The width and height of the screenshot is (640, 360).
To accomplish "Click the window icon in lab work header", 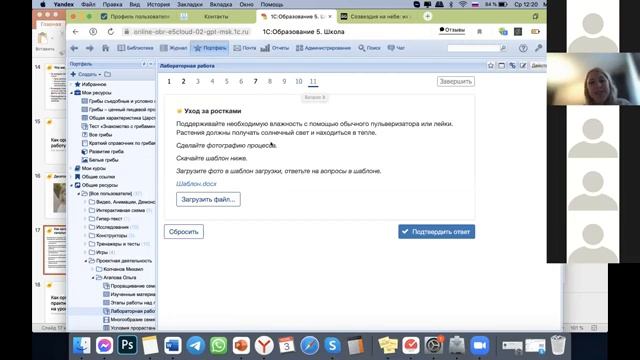I will click(501, 66).
